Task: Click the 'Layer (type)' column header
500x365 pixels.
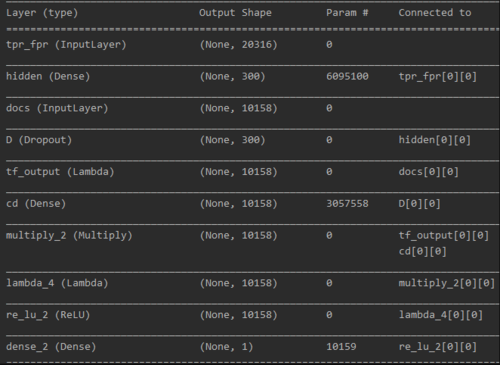Action: coord(42,13)
